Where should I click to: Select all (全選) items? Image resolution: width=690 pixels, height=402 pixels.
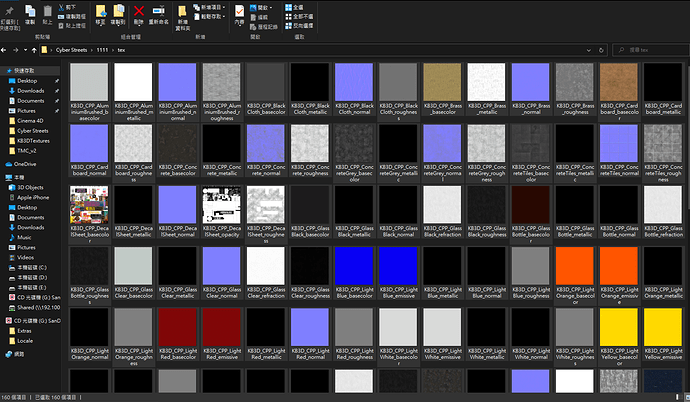[294, 7]
